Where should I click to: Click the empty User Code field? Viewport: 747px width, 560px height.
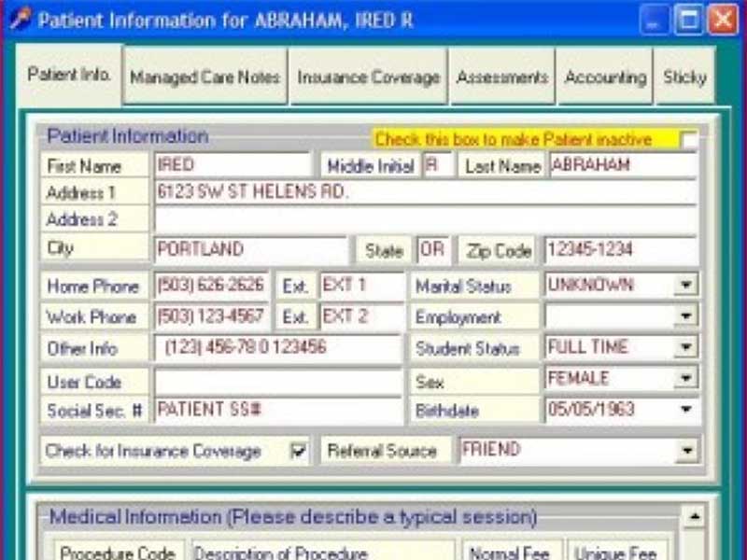coord(278,381)
